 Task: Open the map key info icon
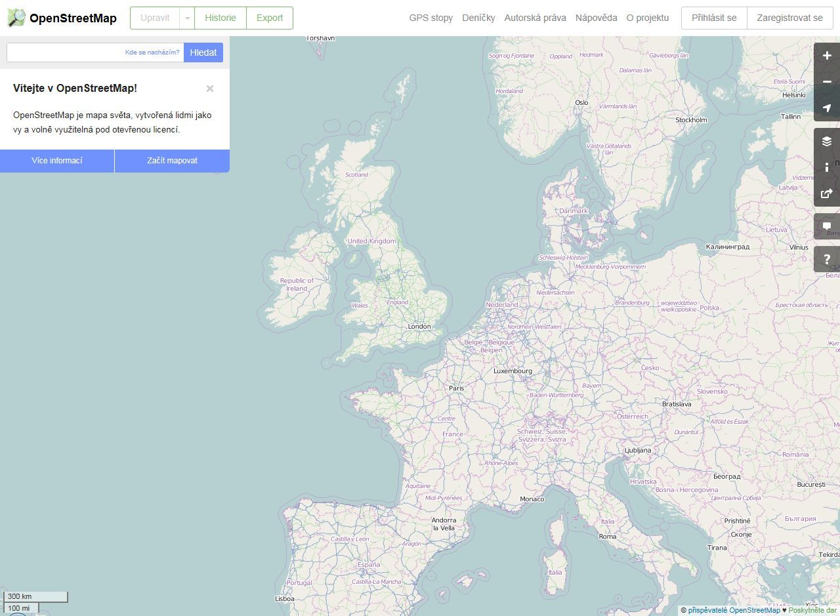click(x=827, y=167)
